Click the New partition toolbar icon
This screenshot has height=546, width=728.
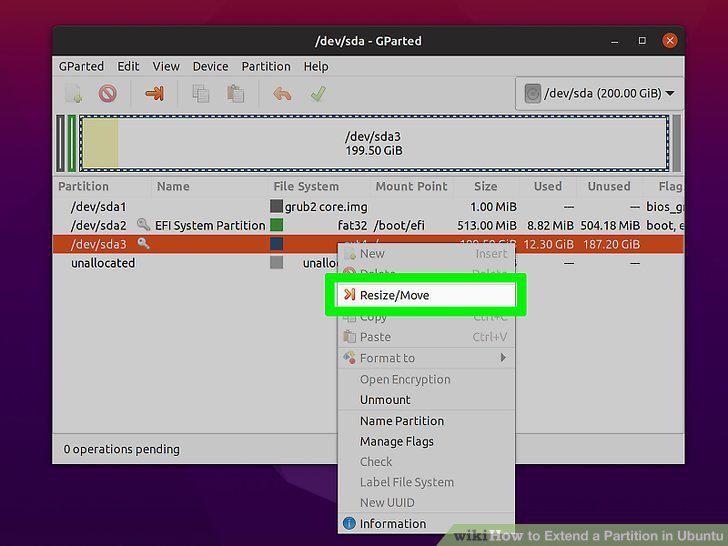pos(74,94)
